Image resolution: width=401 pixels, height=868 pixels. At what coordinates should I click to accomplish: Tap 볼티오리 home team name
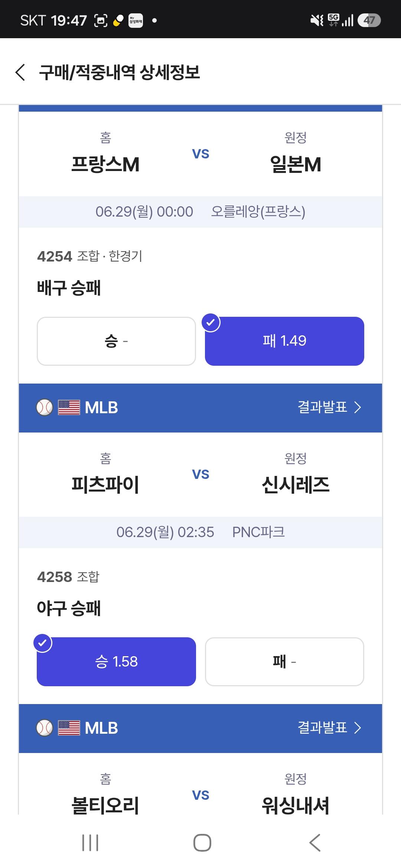(105, 805)
